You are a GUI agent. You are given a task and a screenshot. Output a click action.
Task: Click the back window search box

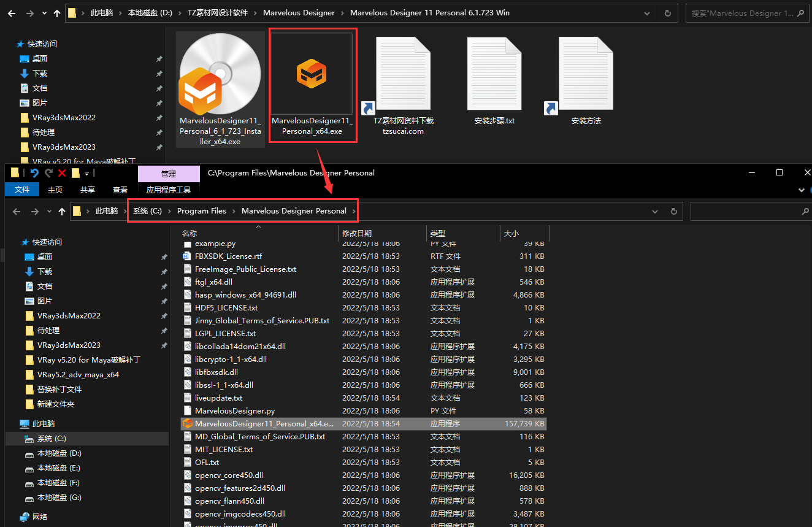coord(748,13)
